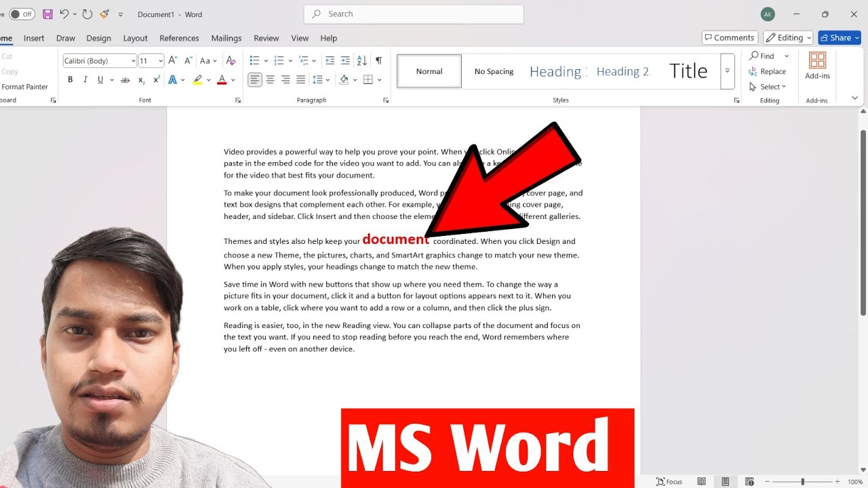Open the Change Case dropdown

(208, 61)
